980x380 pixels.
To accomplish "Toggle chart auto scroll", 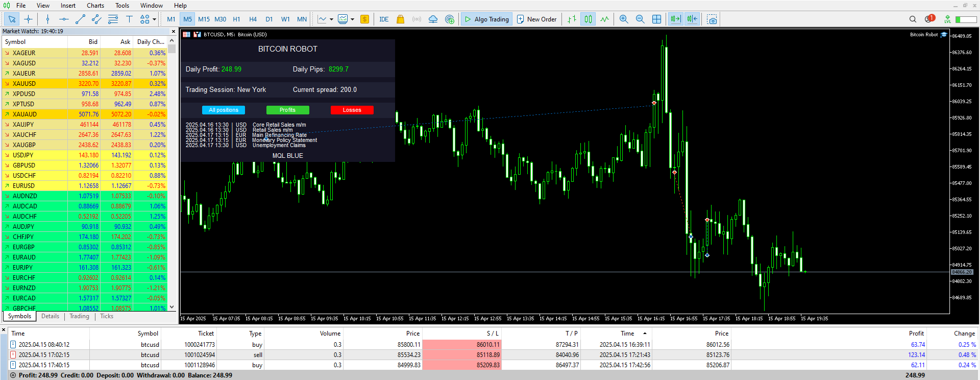I will (676, 19).
